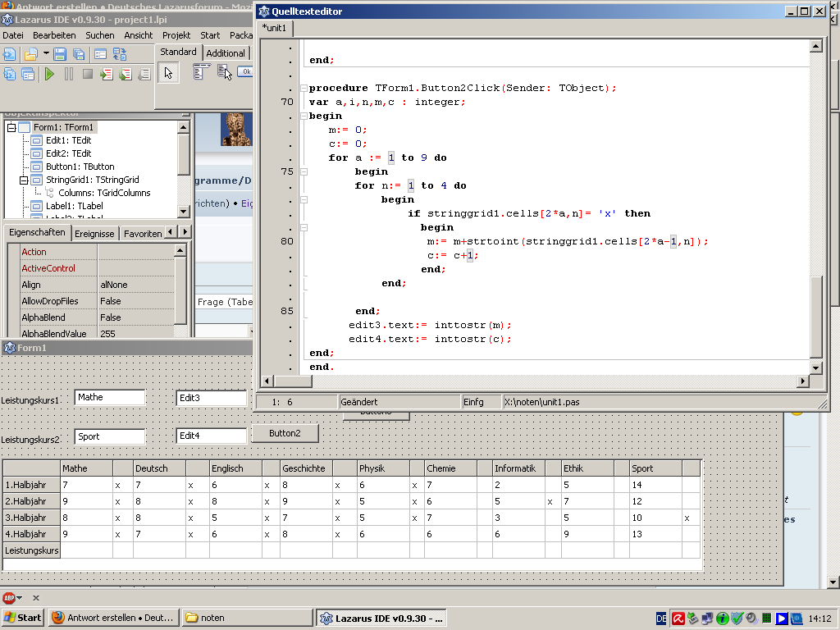The width and height of the screenshot is (840, 630).
Task: Click the Pause program icon
Action: (x=68, y=75)
